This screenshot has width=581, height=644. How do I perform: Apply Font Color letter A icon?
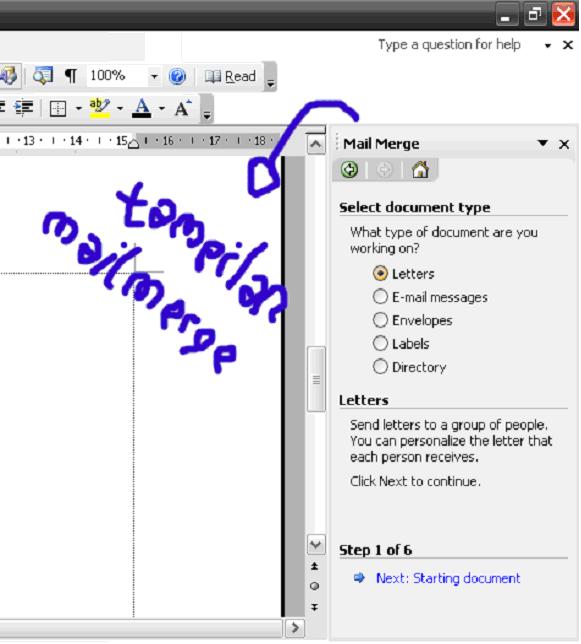[x=142, y=108]
